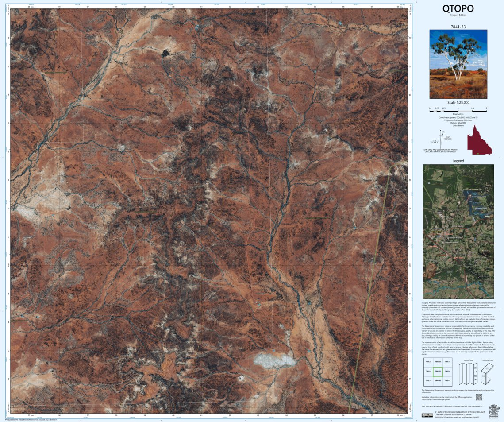Select adjacent sheet 7841-32 in the index
The height and width of the screenshot is (422, 504).
pyautogui.click(x=447, y=372)
